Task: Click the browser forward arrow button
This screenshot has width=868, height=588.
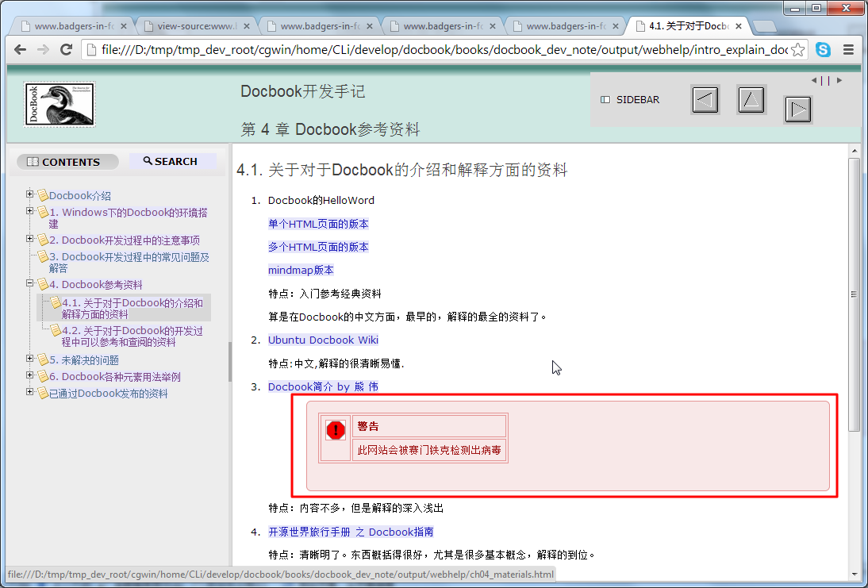Action: click(x=43, y=50)
